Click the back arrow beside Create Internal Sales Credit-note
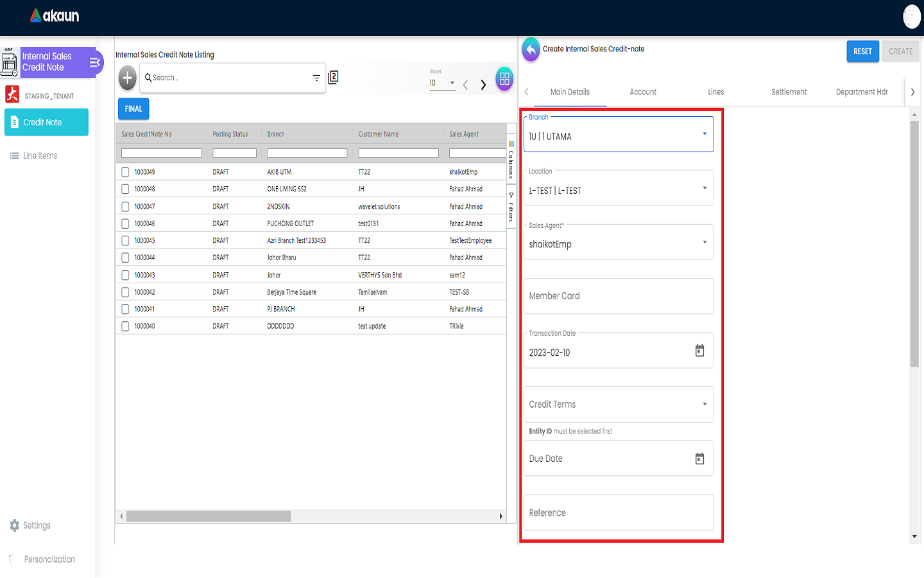The height and width of the screenshot is (578, 924). click(x=531, y=49)
